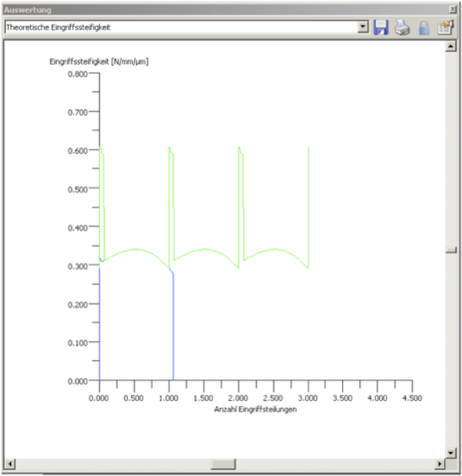Print the graphic using the printer icon
The height and width of the screenshot is (476, 462).
402,28
